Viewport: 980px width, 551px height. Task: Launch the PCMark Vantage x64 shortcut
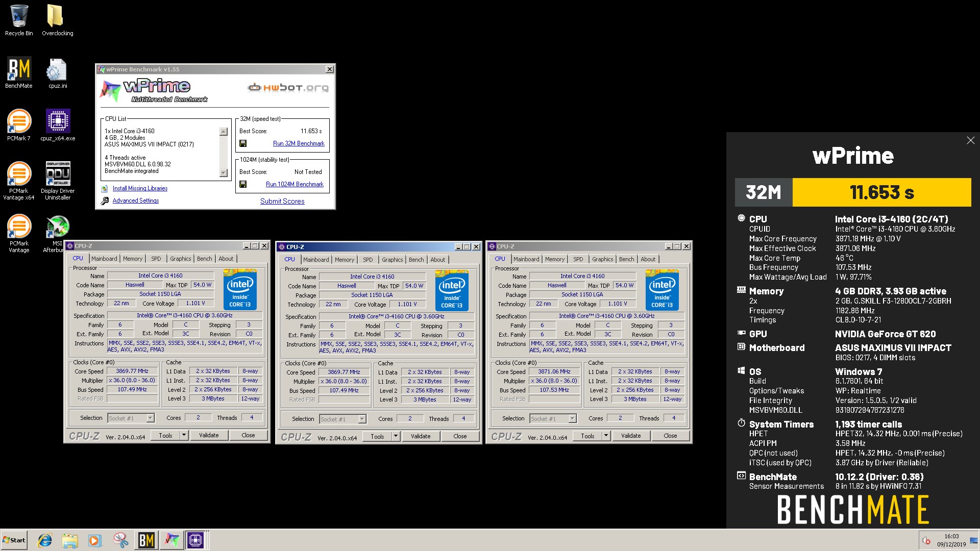(x=19, y=181)
